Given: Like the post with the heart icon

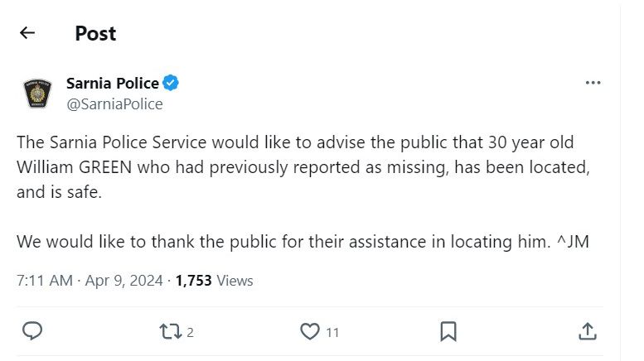Looking at the screenshot, I should click(x=309, y=332).
